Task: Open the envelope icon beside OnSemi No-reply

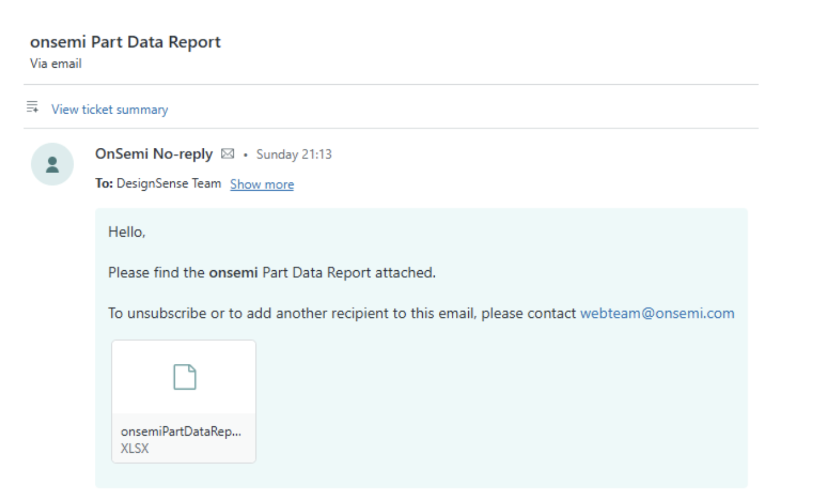Action: pyautogui.click(x=227, y=154)
